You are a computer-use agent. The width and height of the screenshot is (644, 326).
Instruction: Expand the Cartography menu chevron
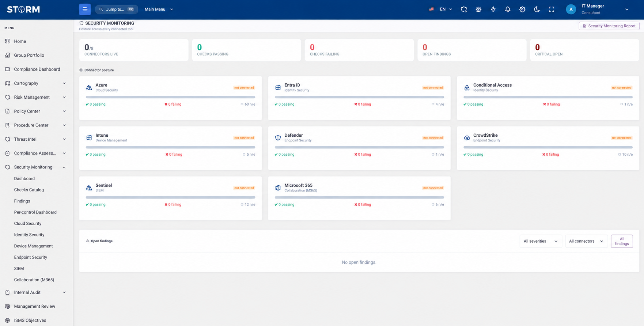(64, 83)
